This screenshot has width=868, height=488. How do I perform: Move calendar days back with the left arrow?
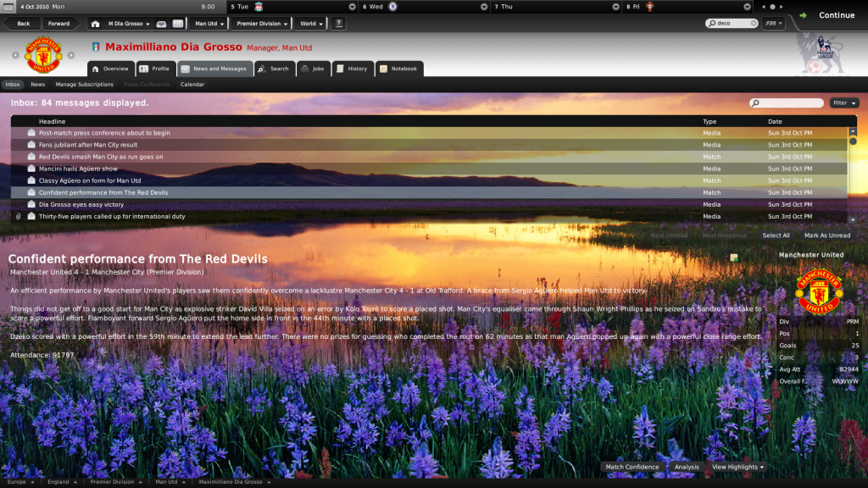764,7
